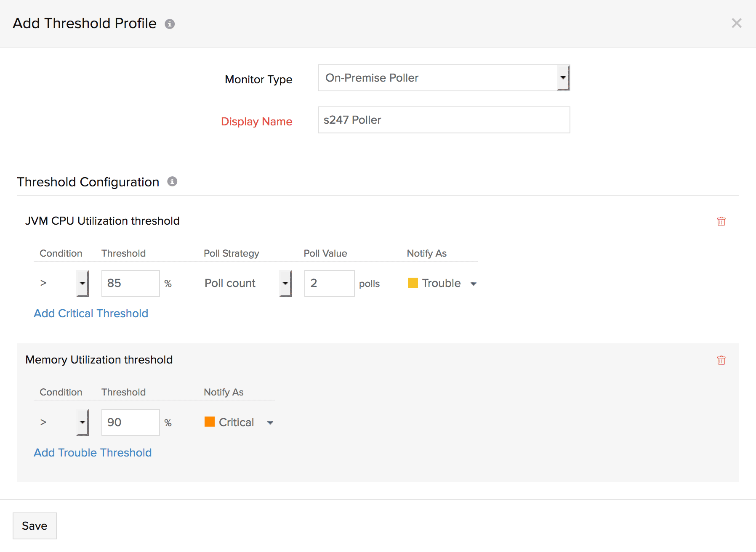This screenshot has width=756, height=552.
Task: Open Memory Utilization condition operator dropdown
Action: click(x=83, y=422)
